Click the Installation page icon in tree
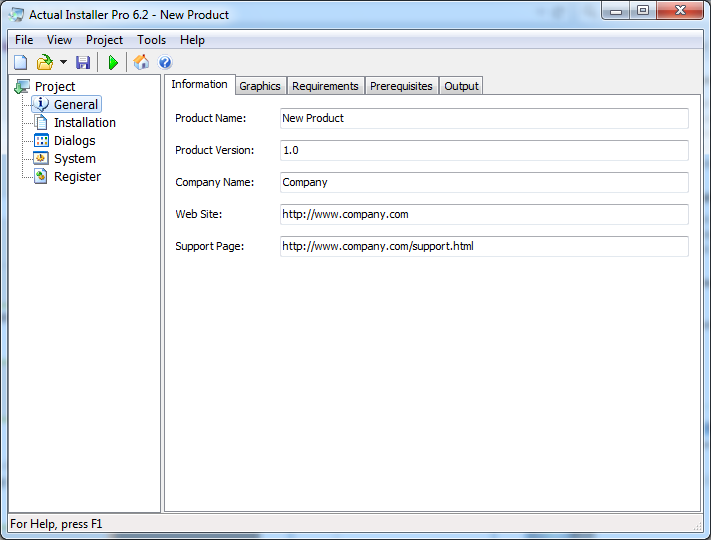Viewport: 711px width, 540px height. pyautogui.click(x=41, y=122)
